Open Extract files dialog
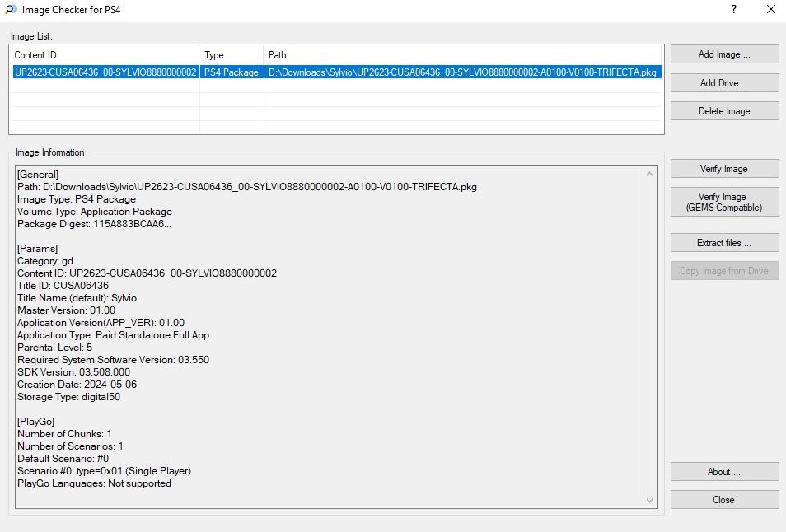This screenshot has width=786, height=532. coord(724,243)
